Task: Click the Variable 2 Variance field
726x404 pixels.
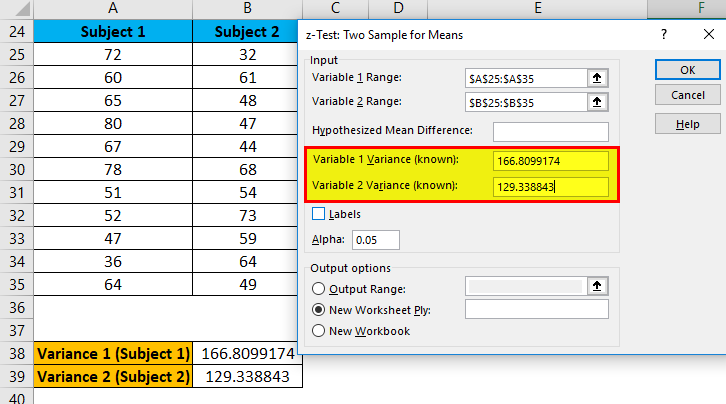Action: point(551,187)
